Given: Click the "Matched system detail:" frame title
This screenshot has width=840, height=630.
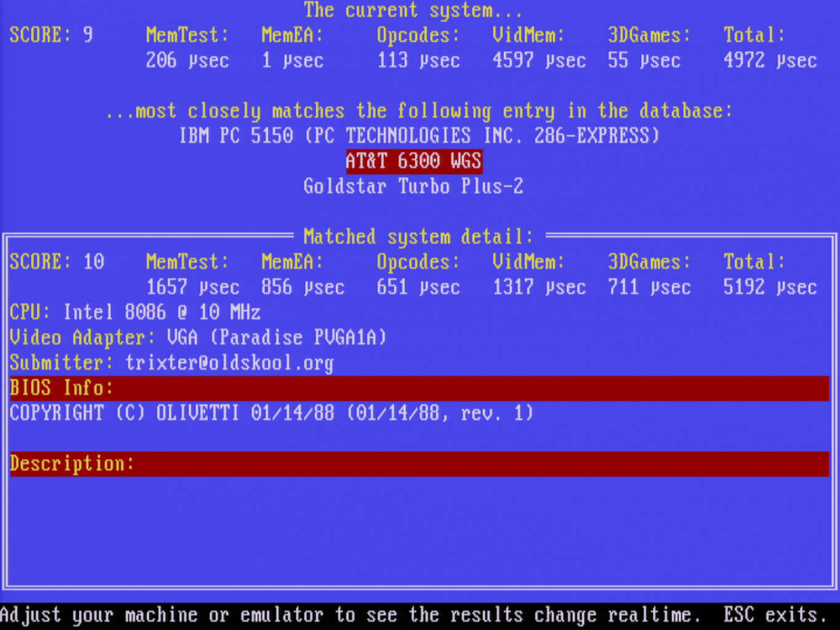Looking at the screenshot, I should [x=418, y=237].
